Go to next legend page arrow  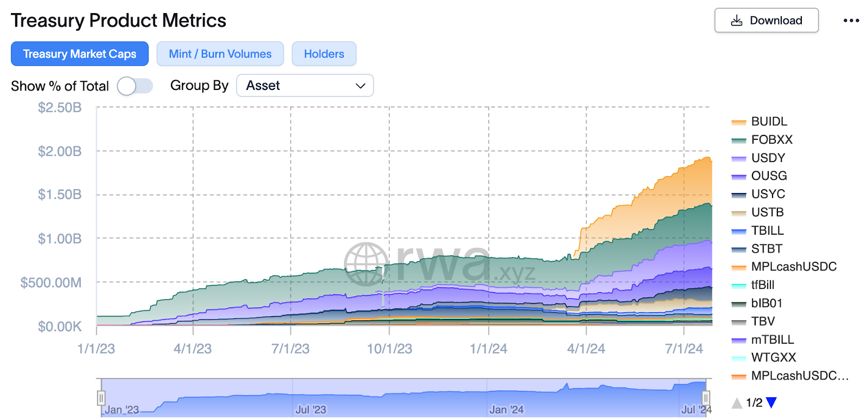771,403
